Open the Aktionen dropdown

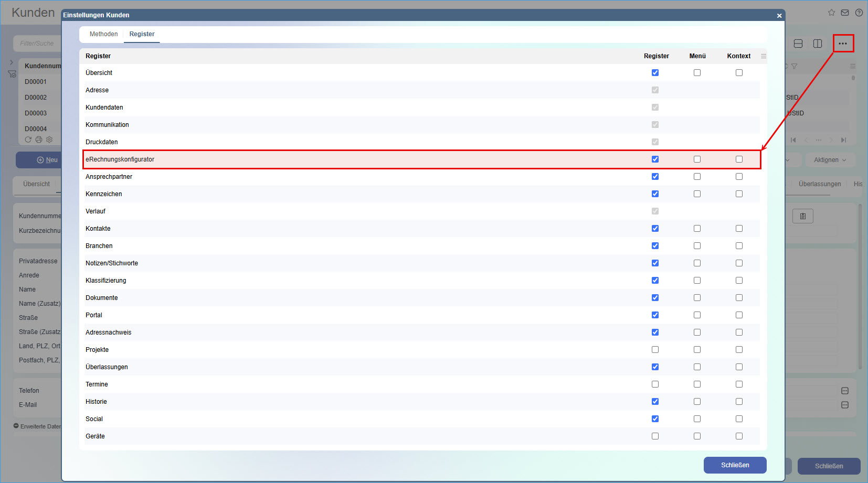(830, 160)
